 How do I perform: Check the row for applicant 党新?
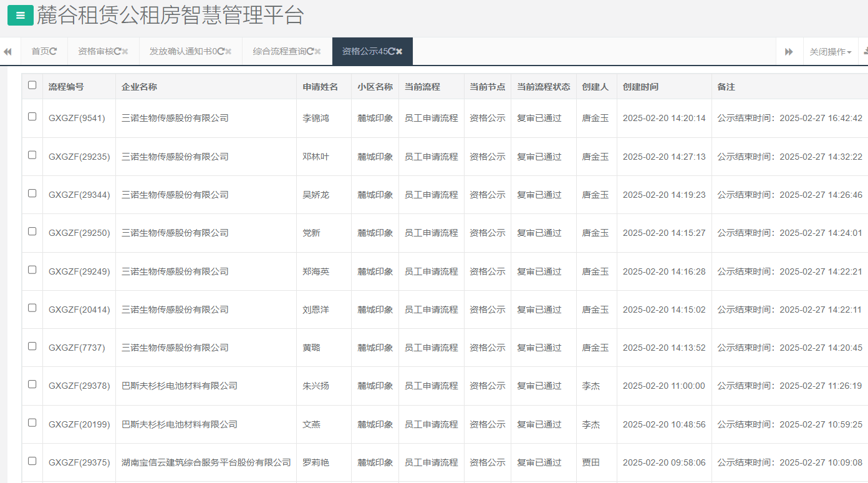(32, 233)
